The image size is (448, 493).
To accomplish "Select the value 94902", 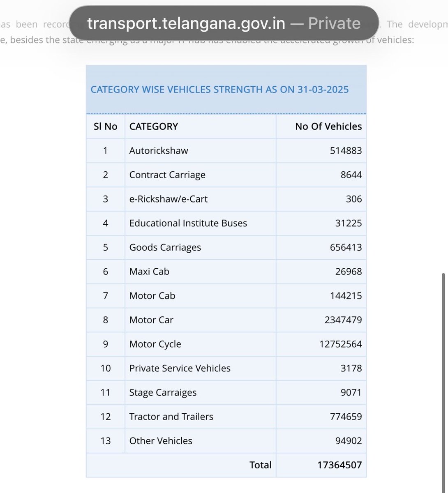I will click(349, 441).
